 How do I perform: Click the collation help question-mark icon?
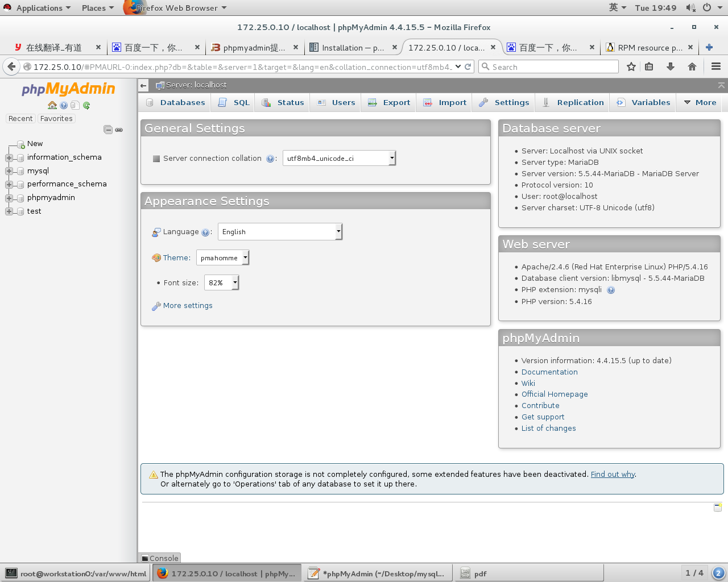(x=270, y=159)
